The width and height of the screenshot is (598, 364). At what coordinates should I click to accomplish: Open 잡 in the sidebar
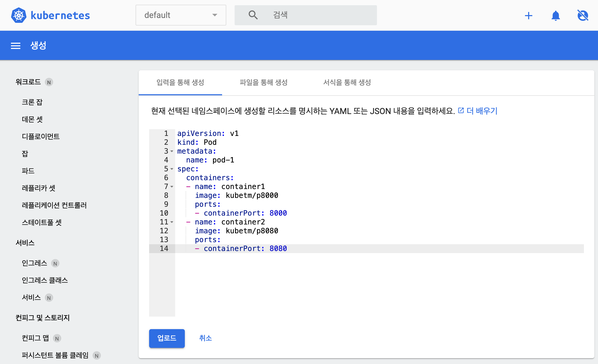click(25, 154)
